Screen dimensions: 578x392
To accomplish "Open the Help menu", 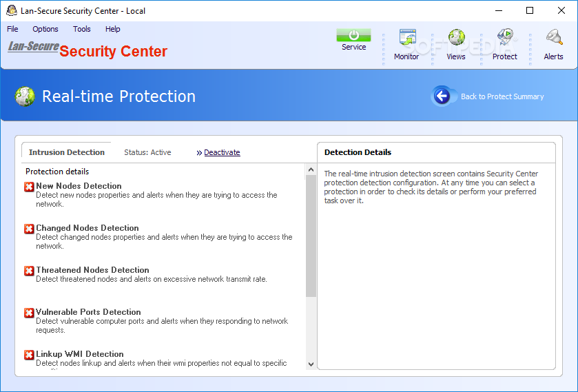I will tap(113, 29).
